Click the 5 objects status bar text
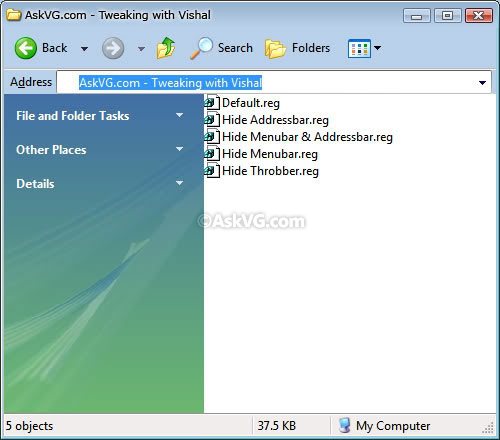 click(x=30, y=426)
